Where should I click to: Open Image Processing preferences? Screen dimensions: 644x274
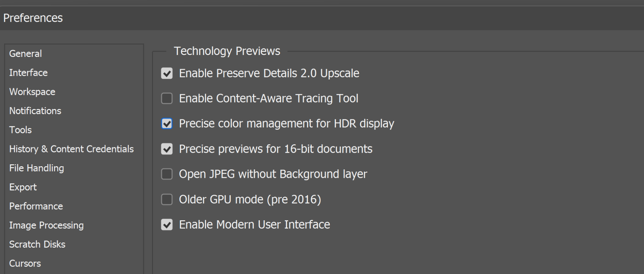[46, 225]
